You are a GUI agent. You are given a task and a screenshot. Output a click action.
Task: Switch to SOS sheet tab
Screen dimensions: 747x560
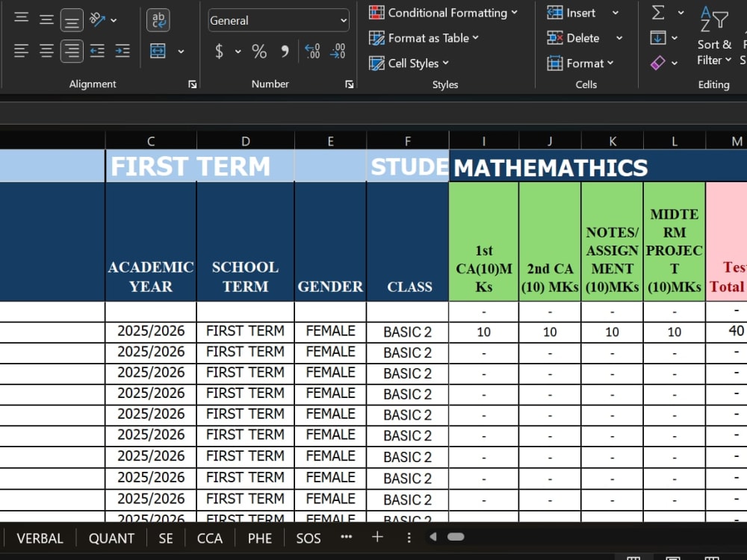[309, 538]
